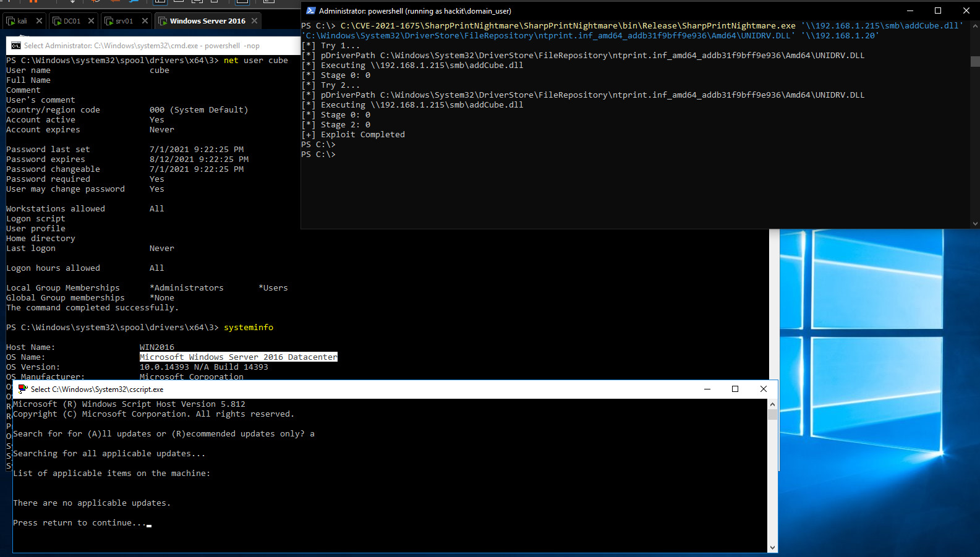Click the '*Administrators' group membership
Image resolution: width=980 pixels, height=557 pixels.
coord(187,288)
